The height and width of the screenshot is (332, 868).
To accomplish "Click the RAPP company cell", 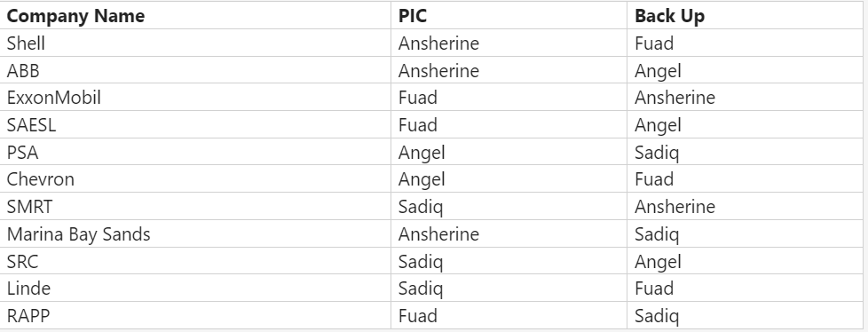I will click(195, 315).
